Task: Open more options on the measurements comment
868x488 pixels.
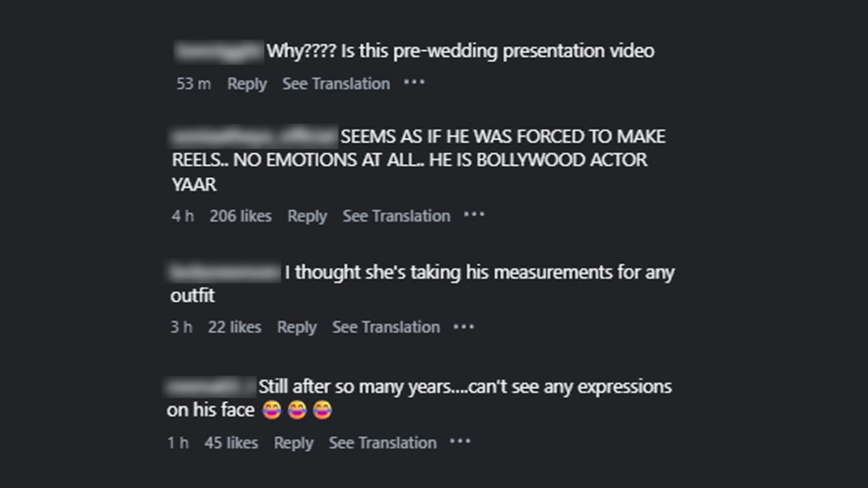Action: [464, 326]
